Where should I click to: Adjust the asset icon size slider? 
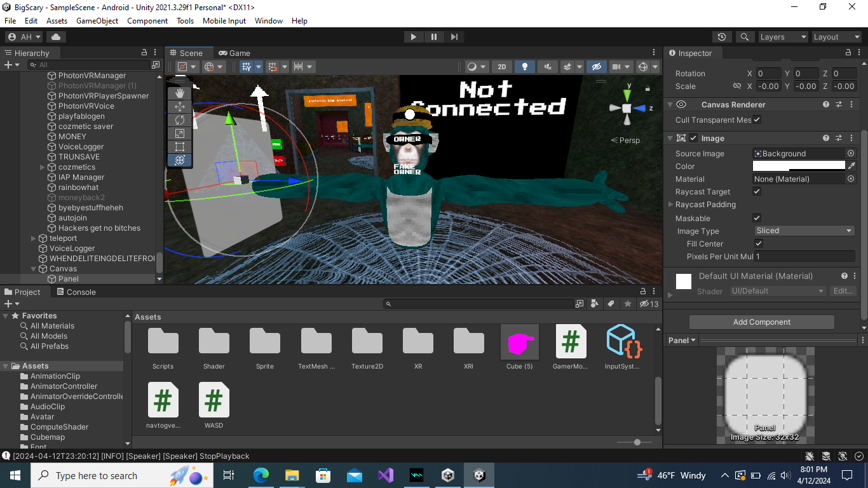[x=637, y=442]
